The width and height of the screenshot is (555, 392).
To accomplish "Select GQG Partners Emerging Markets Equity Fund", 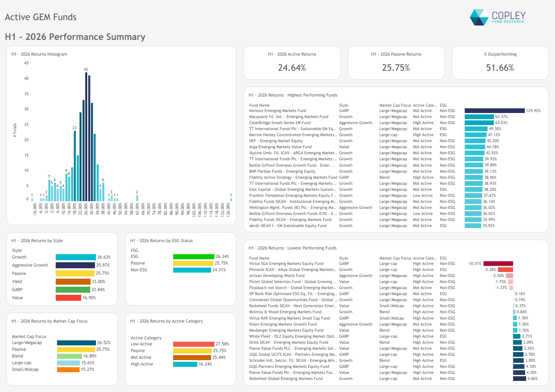I will (x=289, y=367).
